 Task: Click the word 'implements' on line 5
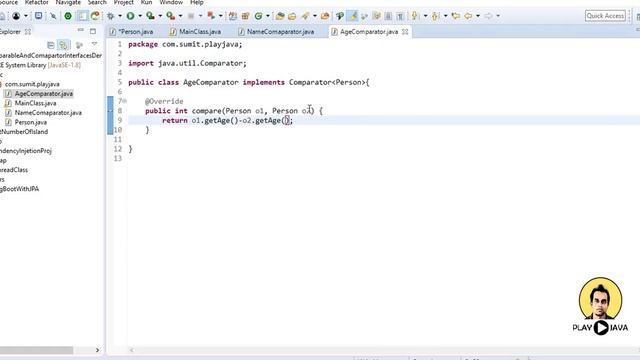click(x=263, y=82)
